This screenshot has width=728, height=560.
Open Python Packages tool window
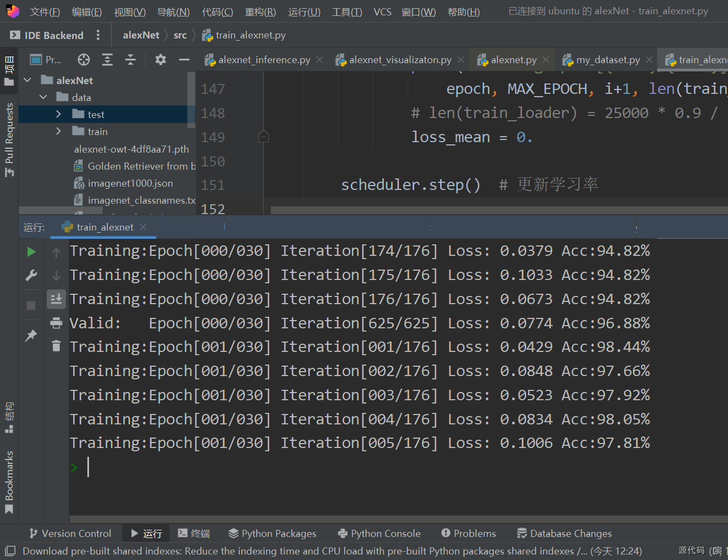tap(273, 533)
